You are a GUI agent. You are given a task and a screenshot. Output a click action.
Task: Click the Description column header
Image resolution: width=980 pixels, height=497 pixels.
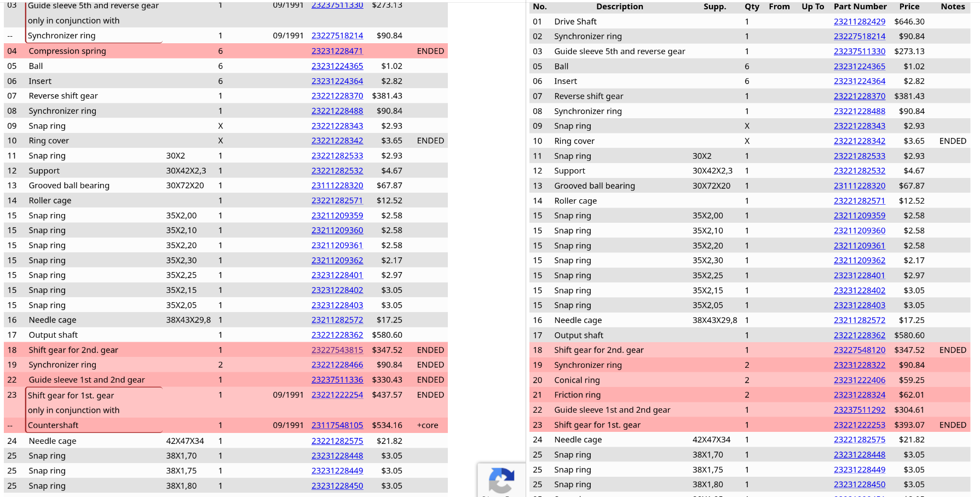(619, 7)
